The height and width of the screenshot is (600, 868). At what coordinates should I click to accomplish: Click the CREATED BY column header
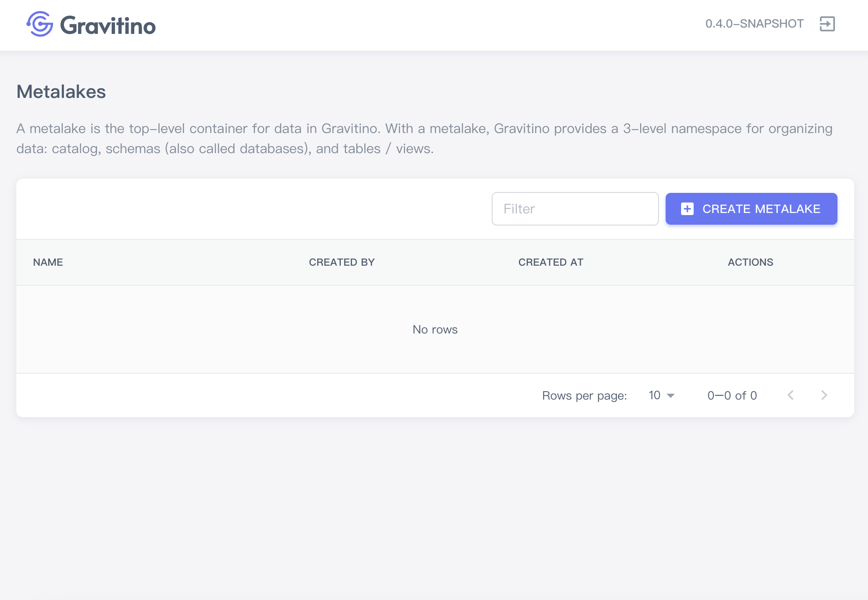click(x=342, y=262)
